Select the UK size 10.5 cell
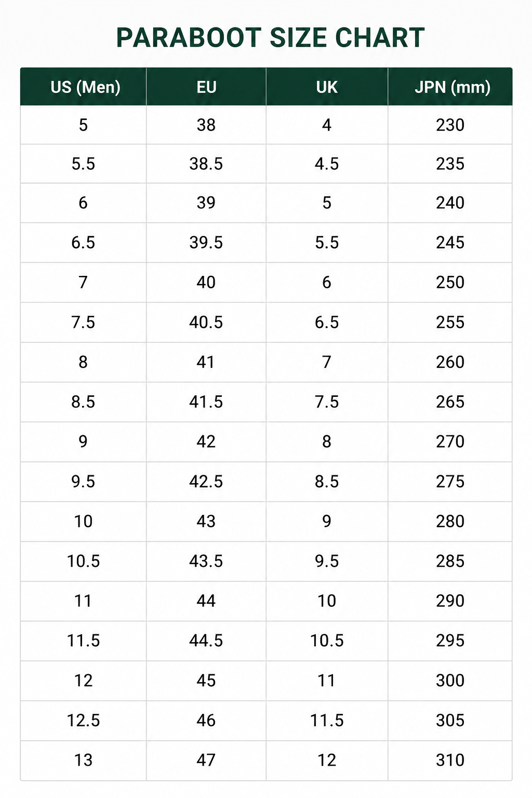532x798 pixels. [327, 641]
